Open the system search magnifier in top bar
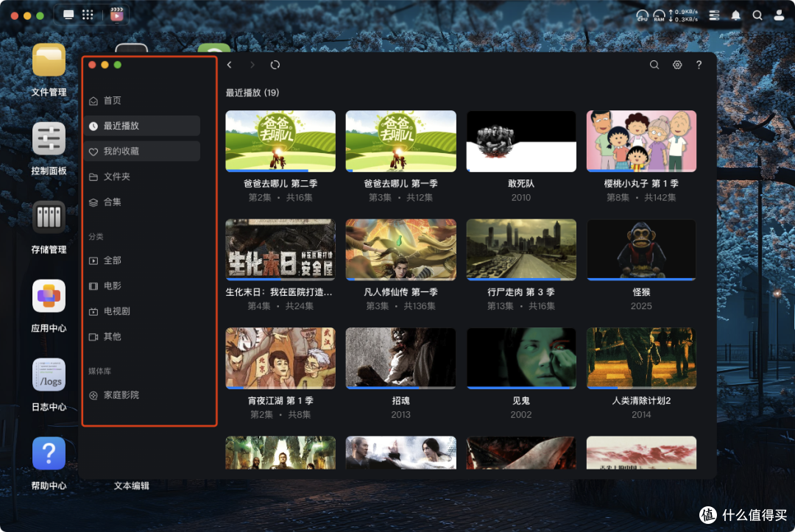 pyautogui.click(x=757, y=15)
